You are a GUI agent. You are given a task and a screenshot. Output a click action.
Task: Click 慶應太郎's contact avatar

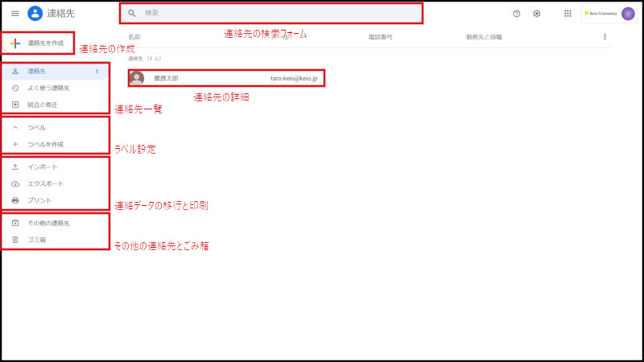pyautogui.click(x=137, y=78)
